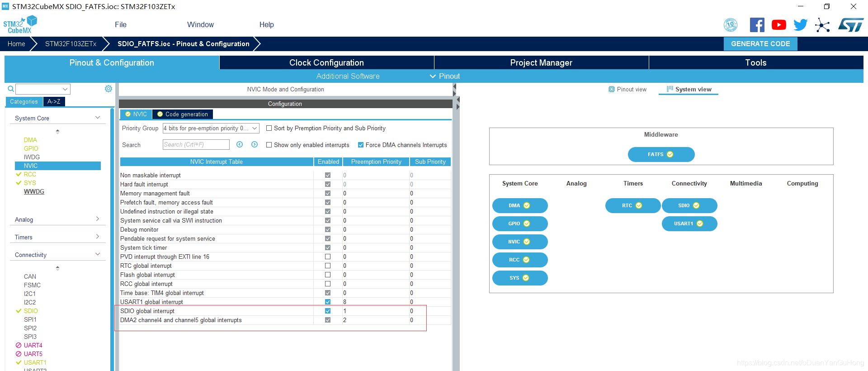Open ST Facebook page icon
Screen dimensions: 868x371
[x=757, y=25]
